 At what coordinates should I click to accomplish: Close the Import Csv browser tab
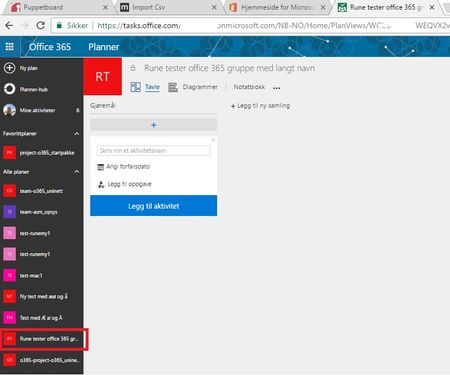click(214, 7)
